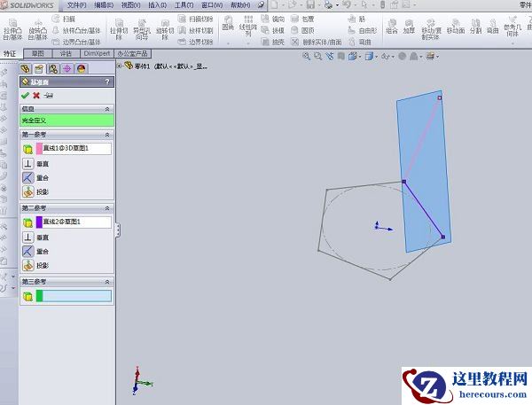Click the pushpin keep-visible icon
Viewport: 532px width, 405px height.
pos(48,95)
